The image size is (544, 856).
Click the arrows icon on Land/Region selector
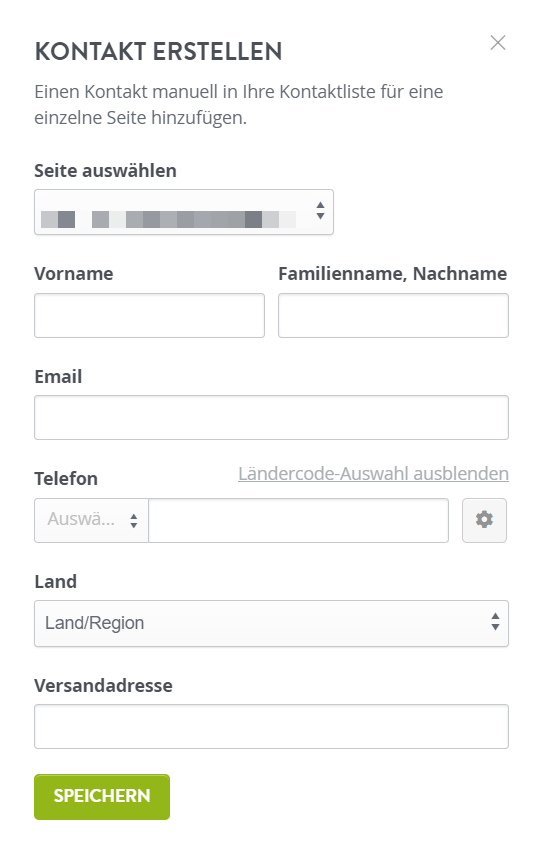(x=495, y=622)
